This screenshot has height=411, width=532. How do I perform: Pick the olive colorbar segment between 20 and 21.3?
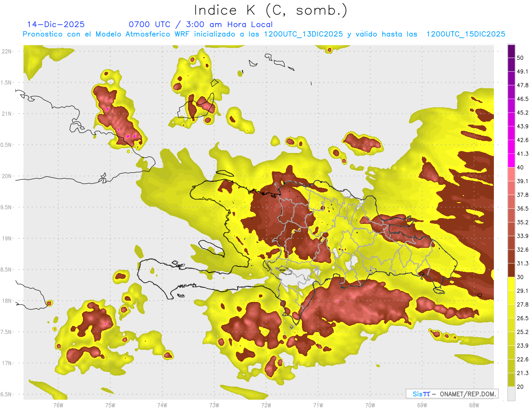click(511, 380)
